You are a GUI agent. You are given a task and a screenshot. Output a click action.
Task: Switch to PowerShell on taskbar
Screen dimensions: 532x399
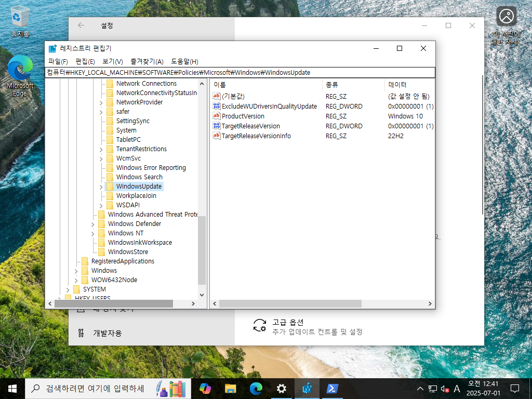point(331,389)
